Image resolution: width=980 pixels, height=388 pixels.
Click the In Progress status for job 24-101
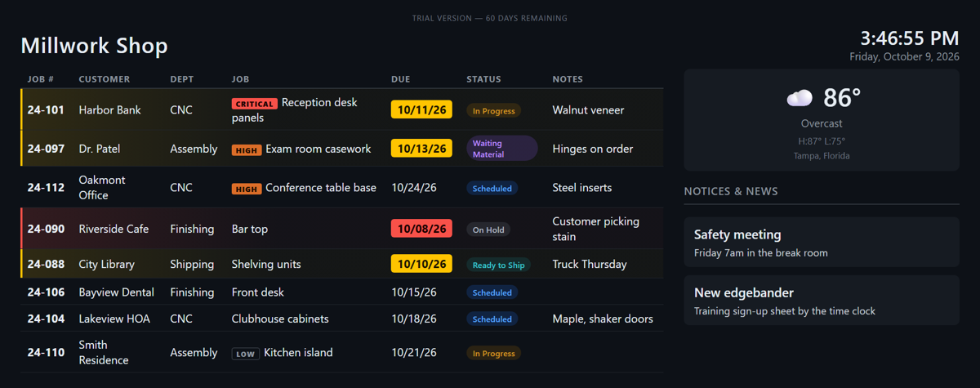(x=493, y=110)
